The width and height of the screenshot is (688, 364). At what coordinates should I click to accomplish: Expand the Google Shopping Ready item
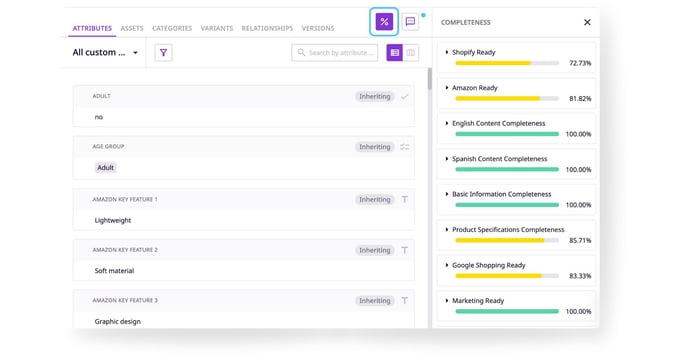447,265
